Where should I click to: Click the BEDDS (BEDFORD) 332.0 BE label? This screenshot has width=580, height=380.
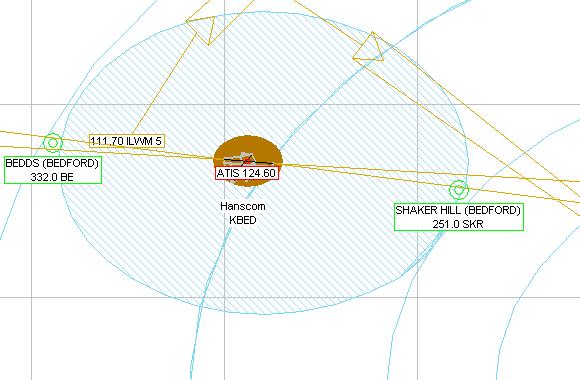coord(53,170)
